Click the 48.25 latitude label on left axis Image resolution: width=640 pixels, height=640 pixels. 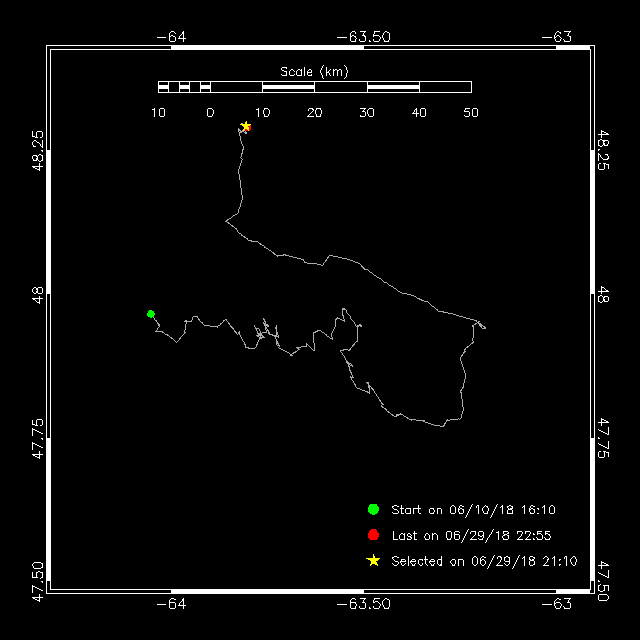(x=37, y=149)
